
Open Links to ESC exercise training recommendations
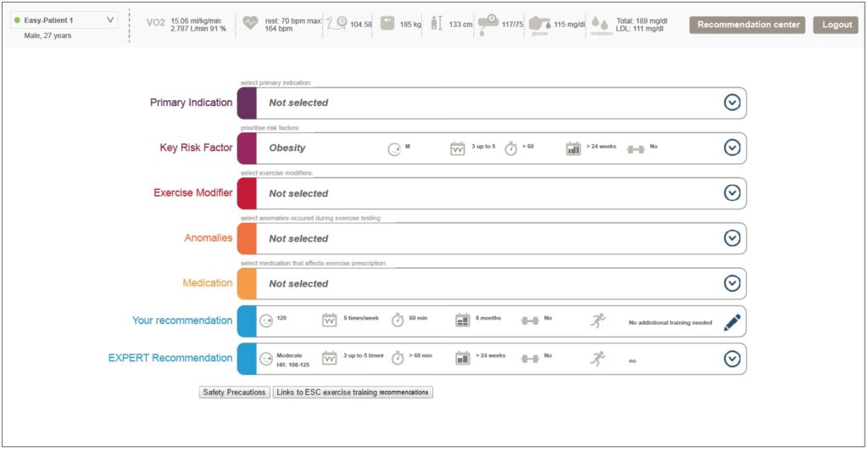click(353, 393)
